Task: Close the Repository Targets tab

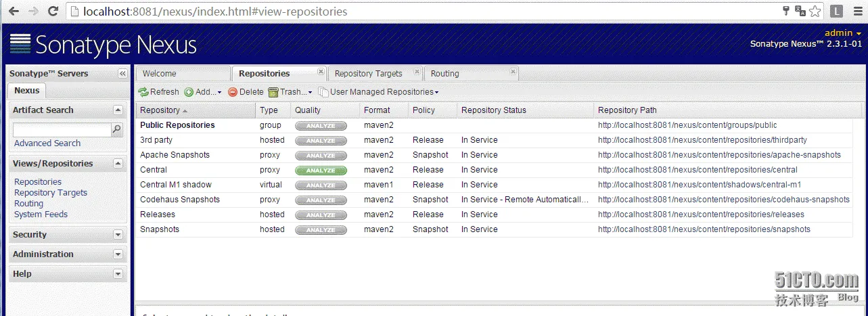Action: pos(417,71)
